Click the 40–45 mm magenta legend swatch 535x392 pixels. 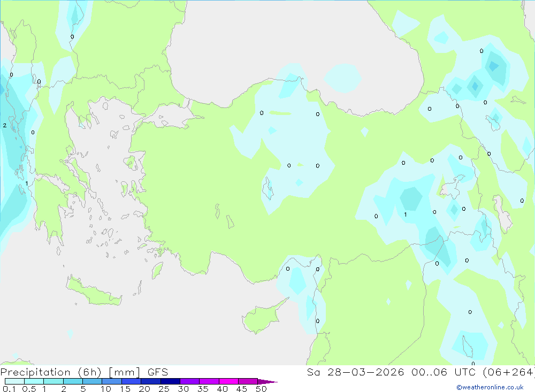[228, 381]
